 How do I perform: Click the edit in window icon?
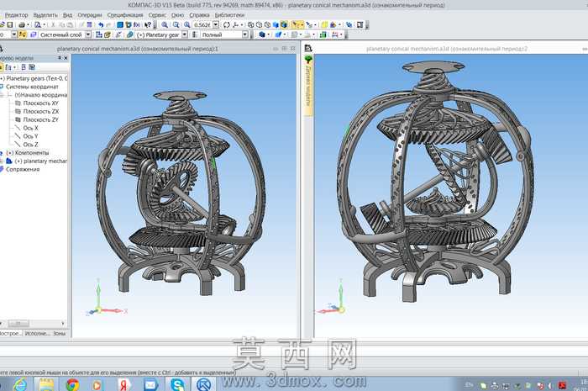pos(108,34)
